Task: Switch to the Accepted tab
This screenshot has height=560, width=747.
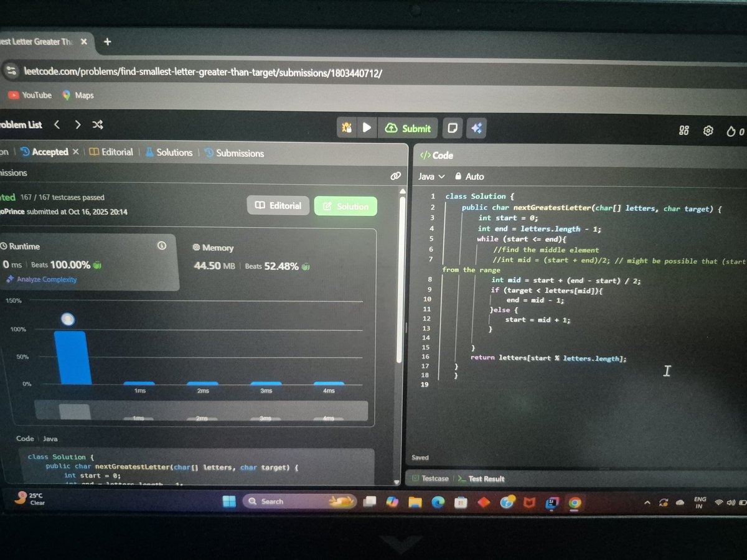Action: pos(45,152)
